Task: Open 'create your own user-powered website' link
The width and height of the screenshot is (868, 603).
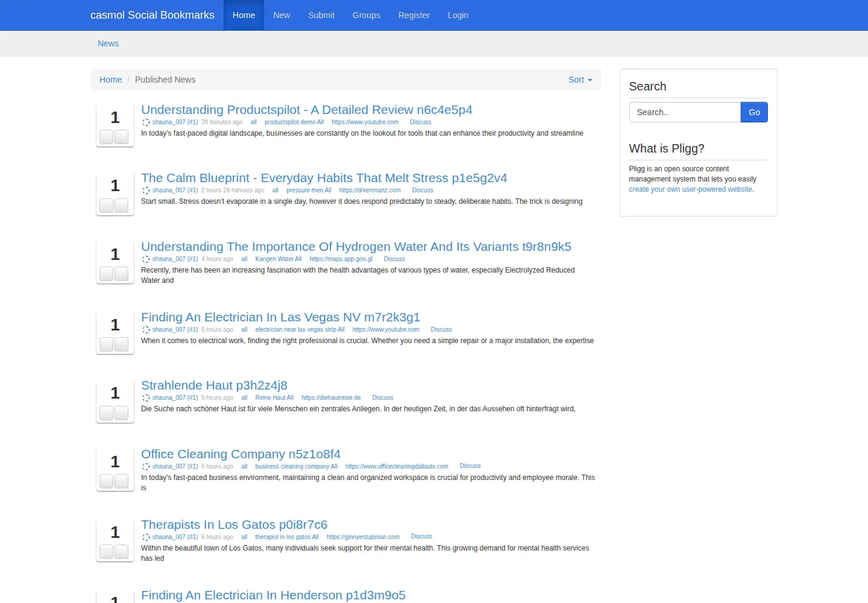Action: (691, 189)
